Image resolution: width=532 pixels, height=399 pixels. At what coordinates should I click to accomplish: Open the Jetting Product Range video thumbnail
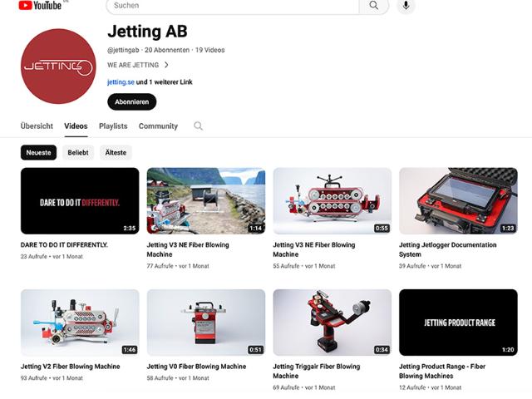pyautogui.click(x=458, y=323)
